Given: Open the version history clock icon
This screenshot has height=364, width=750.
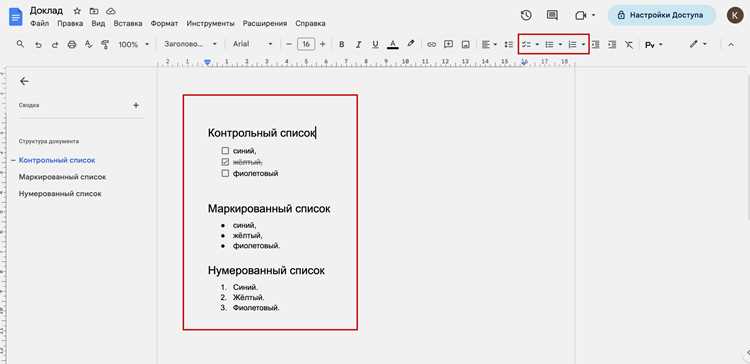Looking at the screenshot, I should pos(526,15).
